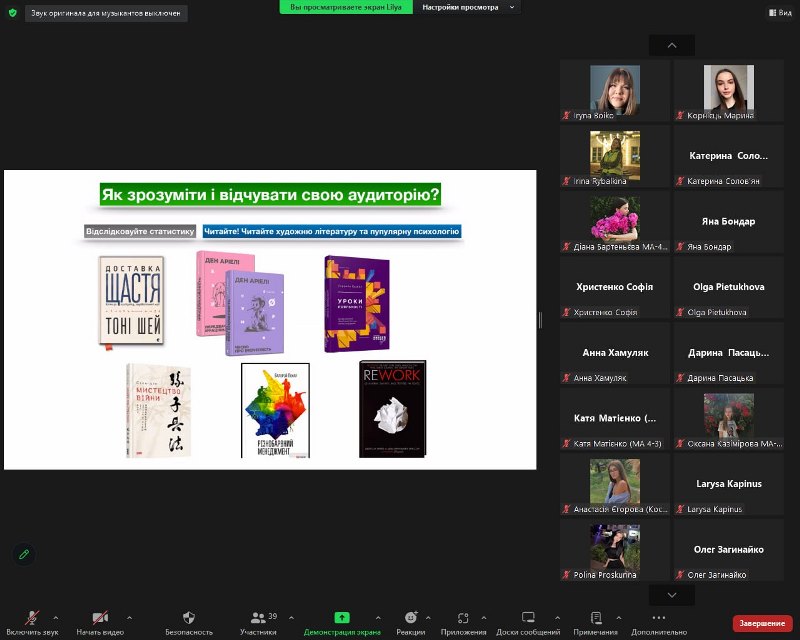Expand notes options arrow beside Примечания
This screenshot has height=640, width=800.
click(x=618, y=618)
